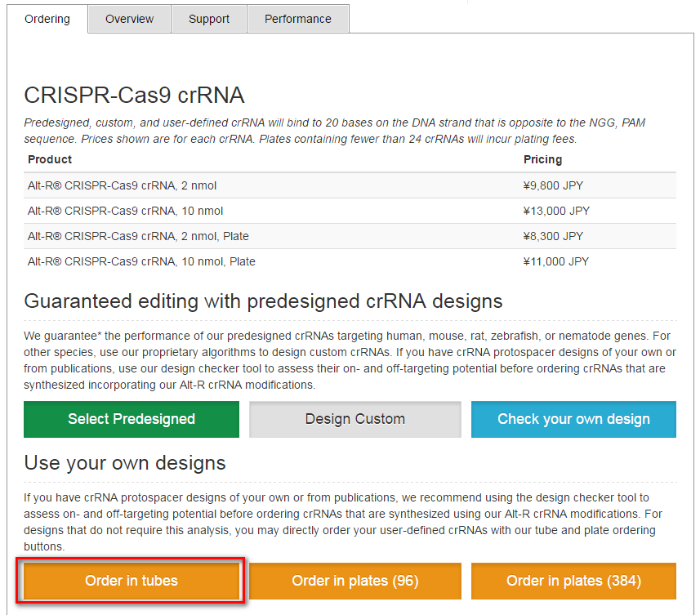Viewport: 700px width, 615px height.
Task: Click the Use your own designs heading
Action: coord(124,463)
